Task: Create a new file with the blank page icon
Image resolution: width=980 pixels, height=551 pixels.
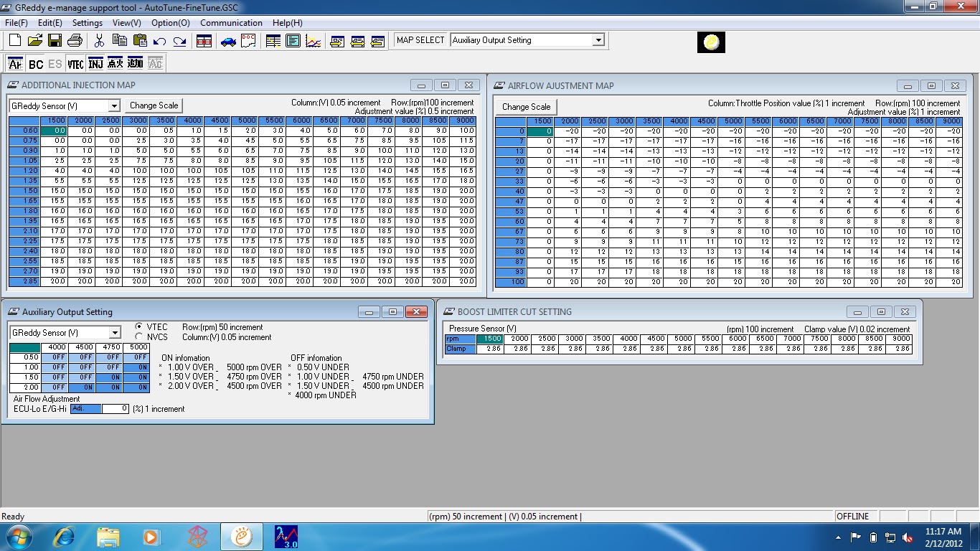Action: pyautogui.click(x=14, y=41)
